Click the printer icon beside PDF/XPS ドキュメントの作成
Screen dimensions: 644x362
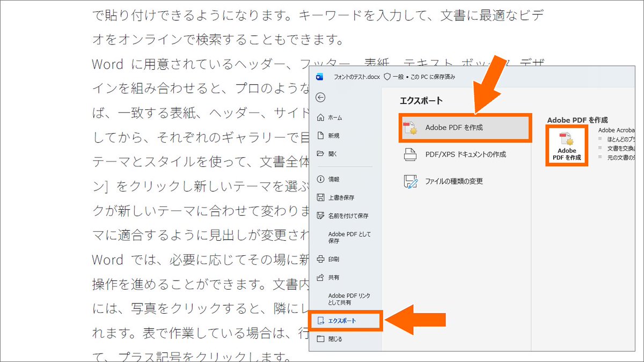pos(411,154)
